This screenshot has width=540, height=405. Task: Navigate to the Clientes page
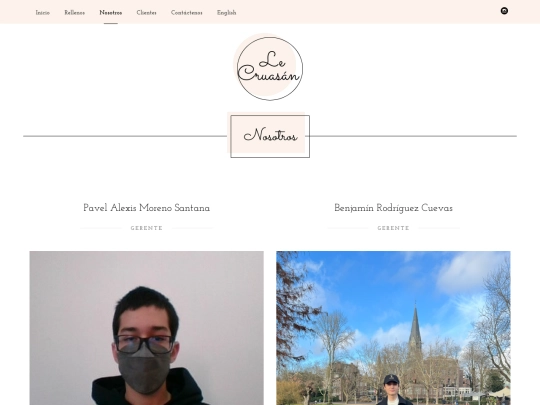pos(146,13)
